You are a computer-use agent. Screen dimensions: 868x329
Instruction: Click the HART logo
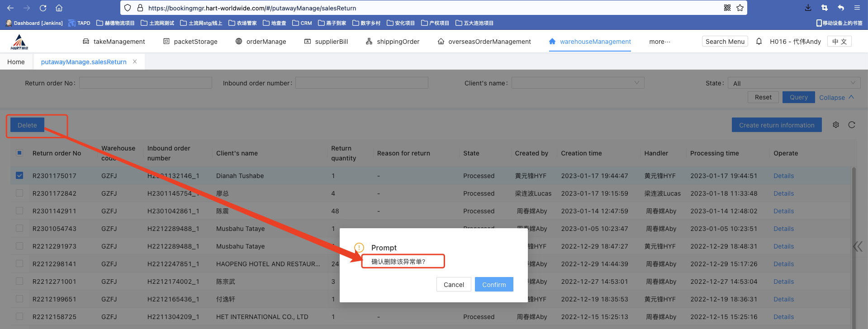(x=19, y=42)
